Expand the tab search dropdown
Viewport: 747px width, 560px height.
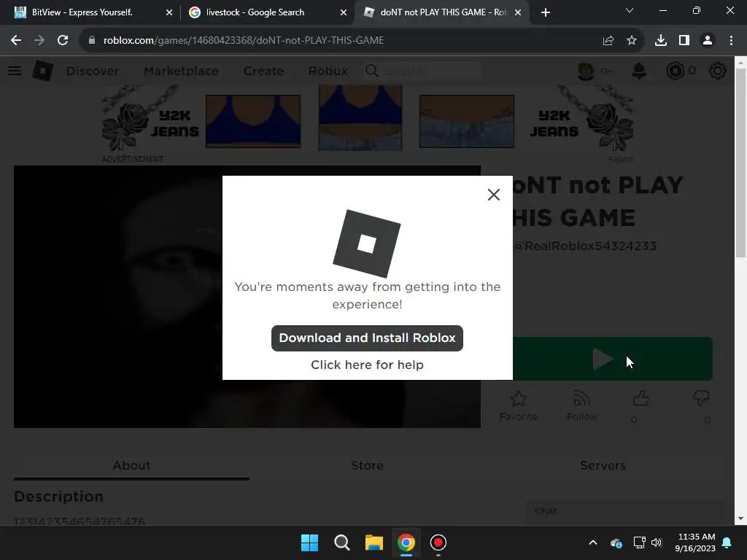pos(630,10)
